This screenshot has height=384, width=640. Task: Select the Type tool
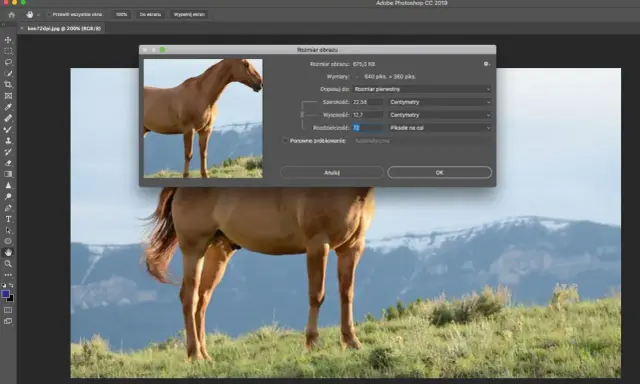pyautogui.click(x=8, y=219)
